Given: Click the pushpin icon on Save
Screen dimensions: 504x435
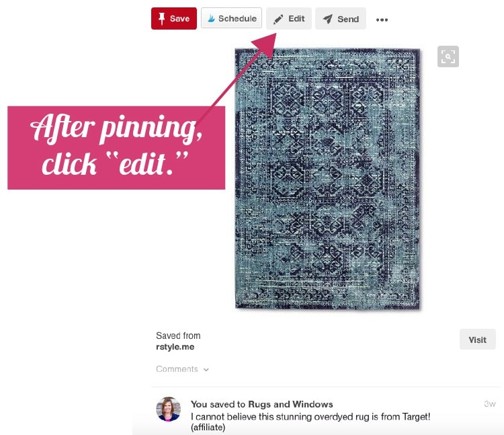Looking at the screenshot, I should (162, 19).
